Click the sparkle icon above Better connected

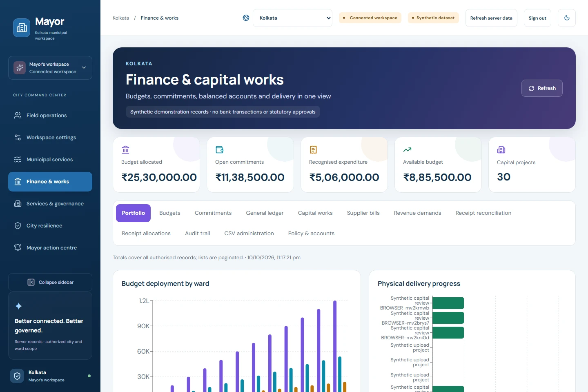pos(19,306)
